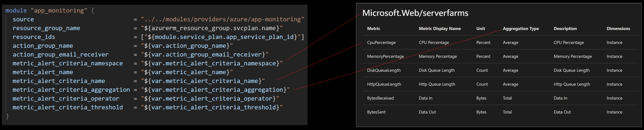Select the var.metric_alert_criteria_operator value
Screen dimensions: 644x130
pyautogui.click(x=210, y=98)
